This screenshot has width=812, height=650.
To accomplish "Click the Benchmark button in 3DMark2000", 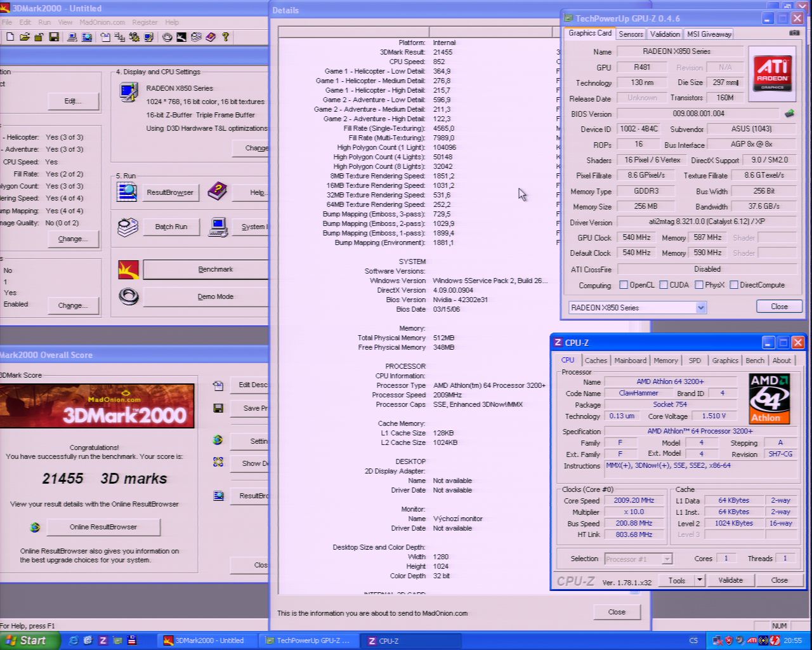I will (206, 269).
